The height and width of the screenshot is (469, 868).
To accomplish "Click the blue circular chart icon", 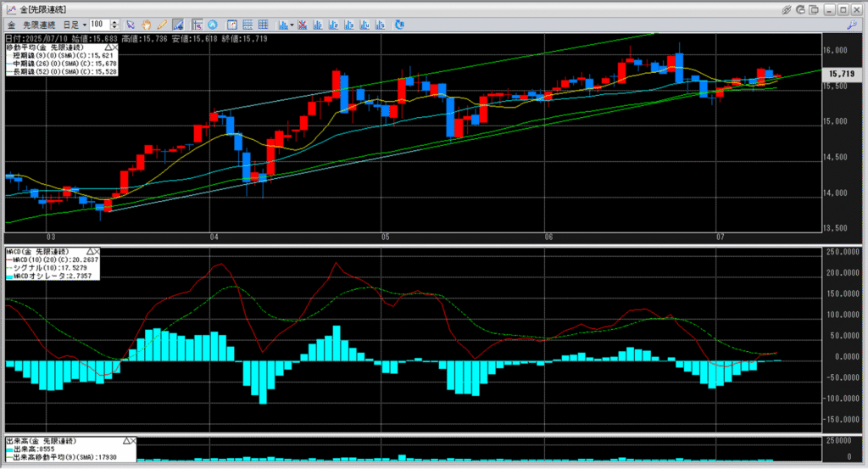I will click(x=213, y=25).
